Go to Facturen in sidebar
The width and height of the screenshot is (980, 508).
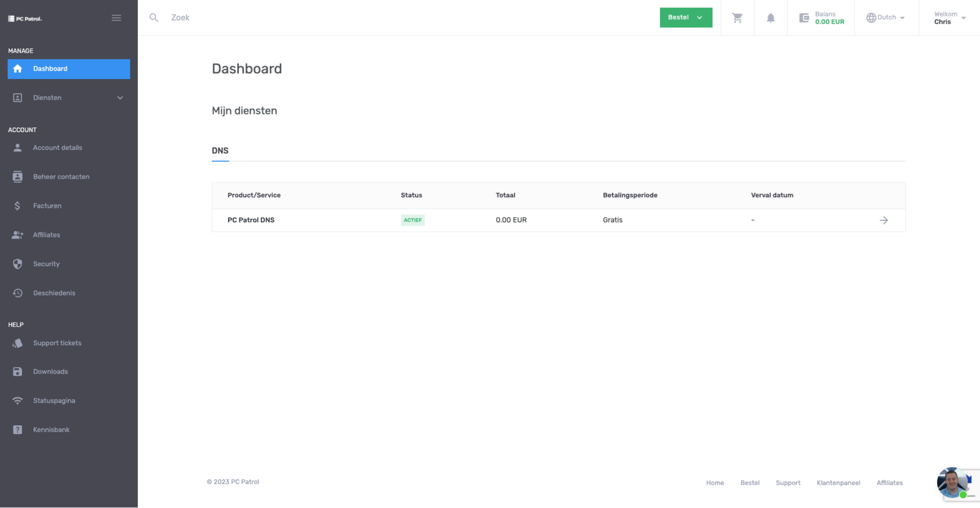(47, 206)
